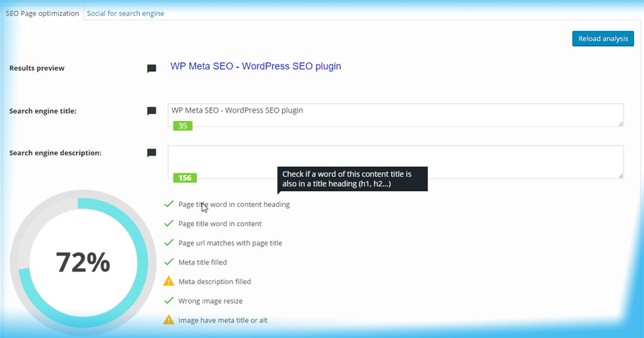Click warning icon beside Image have meta title

click(169, 320)
